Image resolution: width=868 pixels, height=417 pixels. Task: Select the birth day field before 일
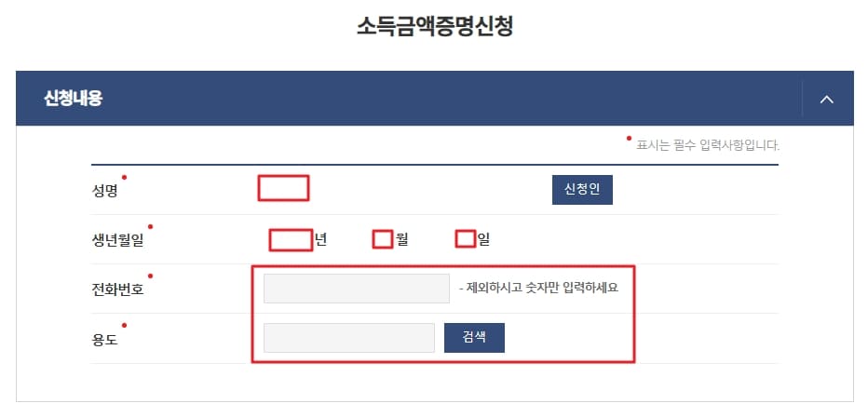coord(466,239)
